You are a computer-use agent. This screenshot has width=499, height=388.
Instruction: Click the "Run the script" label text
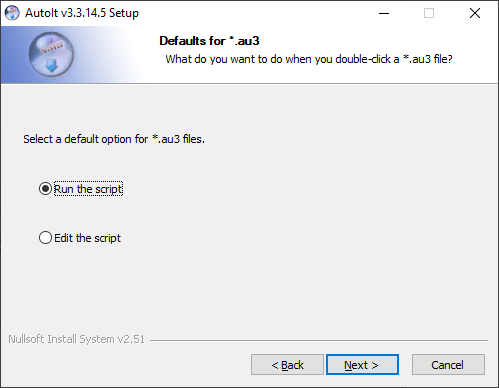88,189
